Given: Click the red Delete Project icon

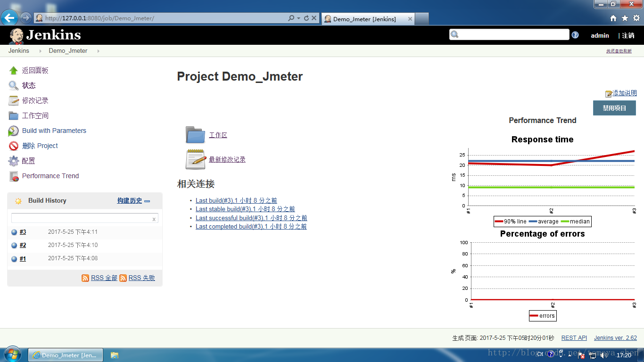Looking at the screenshot, I should click(x=13, y=146).
